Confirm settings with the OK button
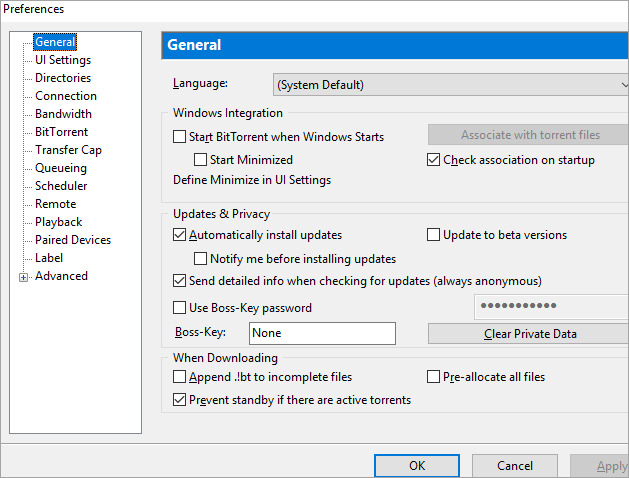629x478 pixels. coord(417,466)
